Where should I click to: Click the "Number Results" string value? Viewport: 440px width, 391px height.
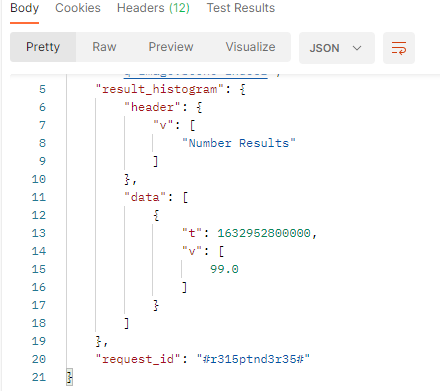[x=239, y=143]
